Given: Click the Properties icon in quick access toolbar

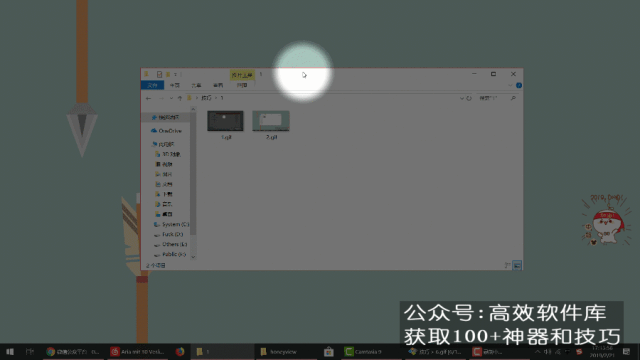Looking at the screenshot, I should point(160,74).
